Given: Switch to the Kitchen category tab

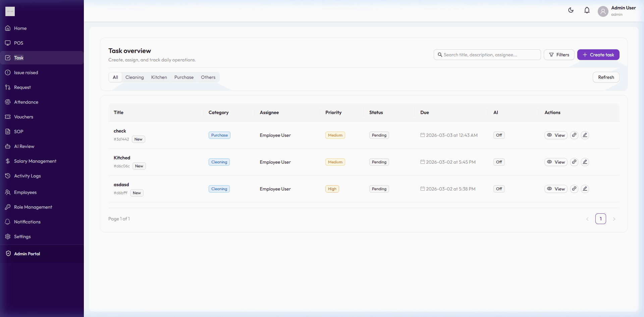Looking at the screenshot, I should tap(159, 77).
